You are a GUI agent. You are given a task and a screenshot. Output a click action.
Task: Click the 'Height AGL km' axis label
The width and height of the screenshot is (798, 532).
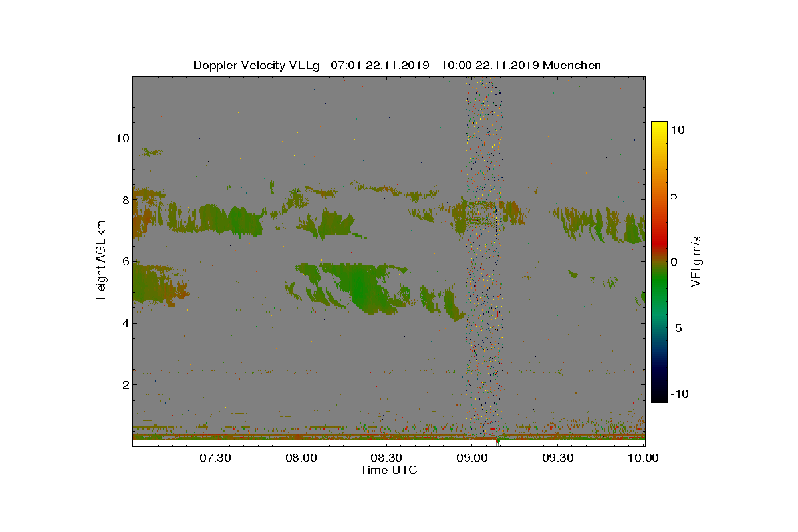click(x=101, y=261)
